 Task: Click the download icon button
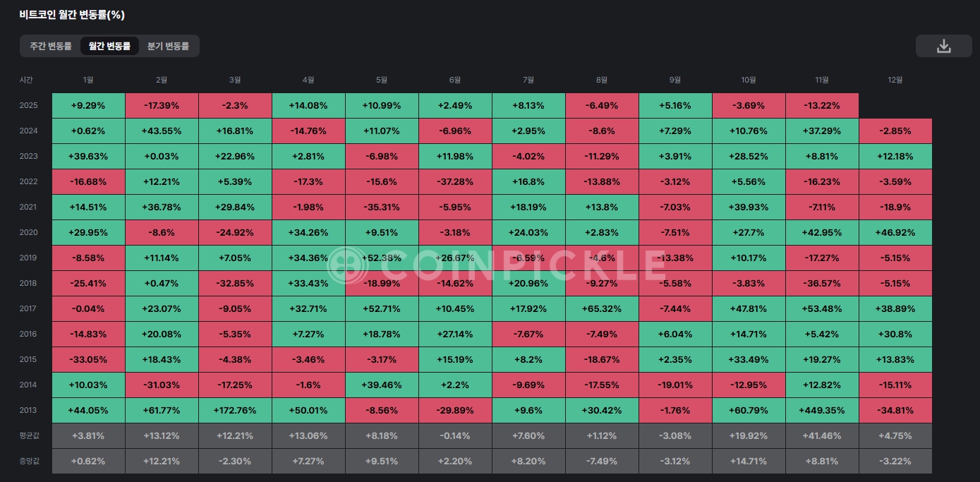pyautogui.click(x=943, y=46)
